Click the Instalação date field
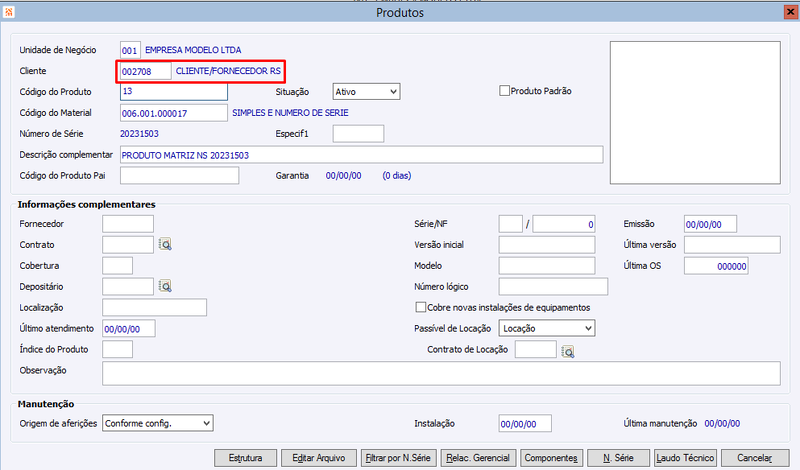This screenshot has height=470, width=800. [525, 424]
